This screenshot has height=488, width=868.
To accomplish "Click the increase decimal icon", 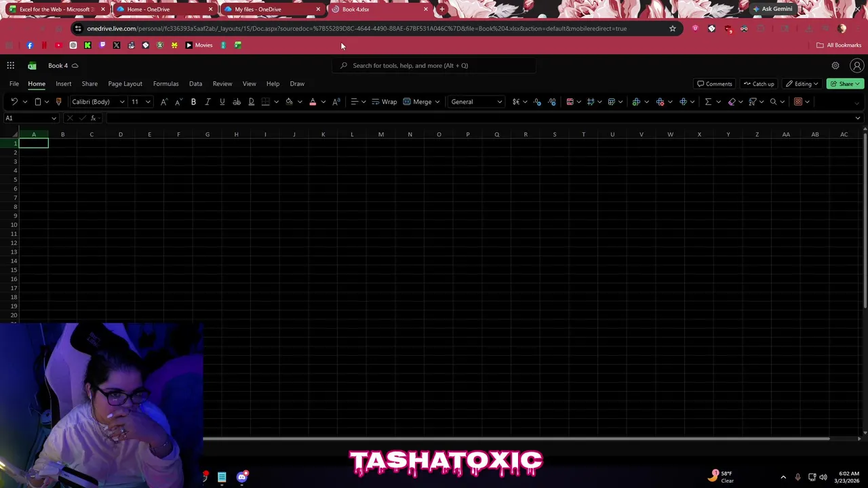I will coord(552,102).
